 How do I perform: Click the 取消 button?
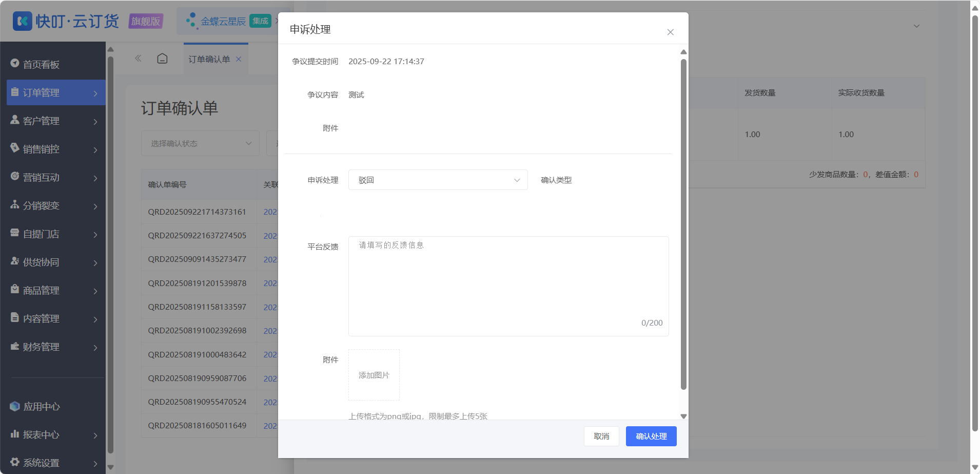point(601,436)
